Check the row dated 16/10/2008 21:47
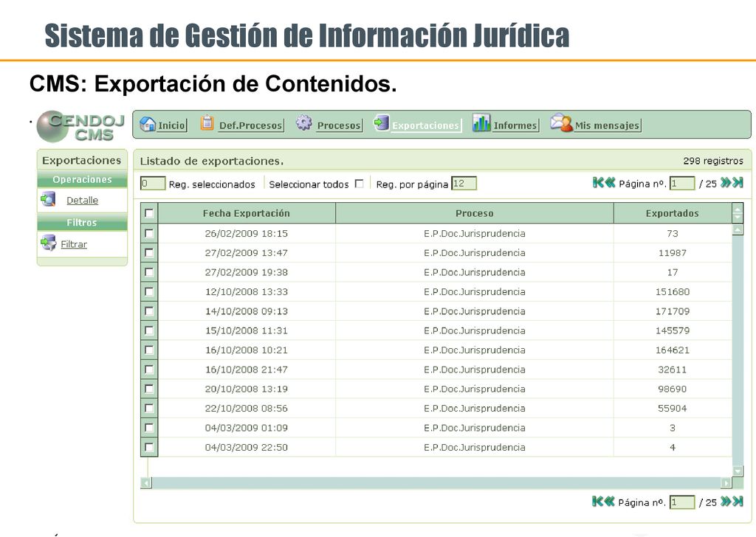The width and height of the screenshot is (756, 537). click(x=149, y=370)
